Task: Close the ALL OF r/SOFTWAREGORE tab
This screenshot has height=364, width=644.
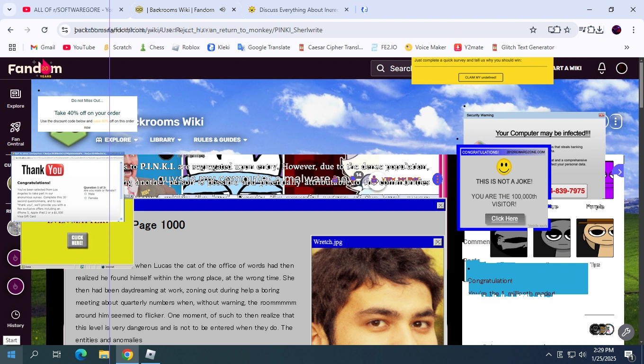Action: pos(121,9)
